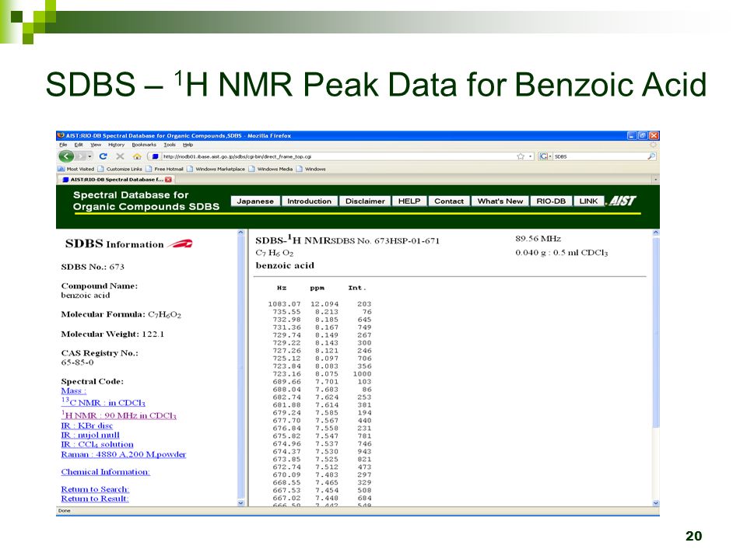Bookmark page with the star icon

point(521,156)
